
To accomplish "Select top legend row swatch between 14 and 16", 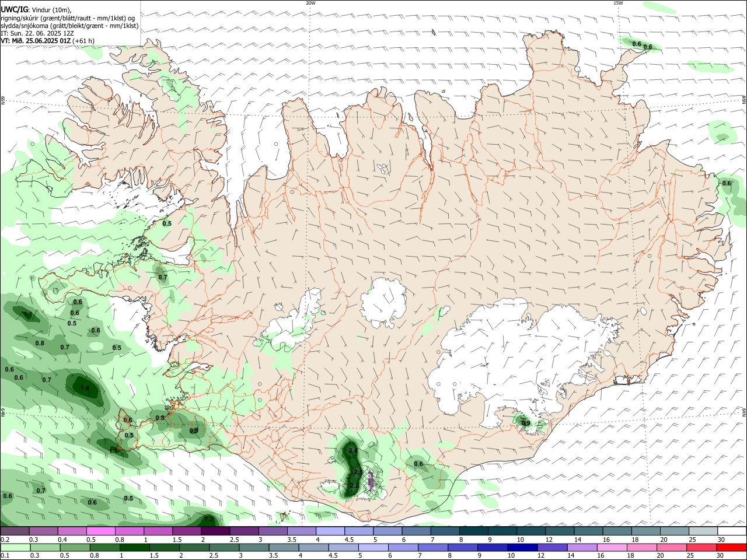I will [588, 531].
